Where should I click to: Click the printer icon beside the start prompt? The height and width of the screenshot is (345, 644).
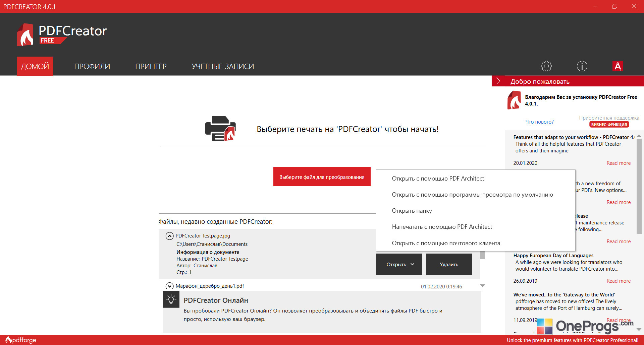tap(220, 128)
